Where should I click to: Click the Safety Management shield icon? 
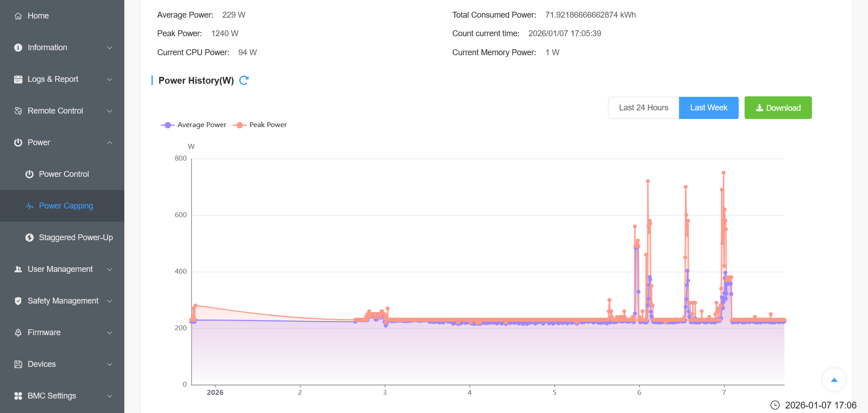(18, 301)
